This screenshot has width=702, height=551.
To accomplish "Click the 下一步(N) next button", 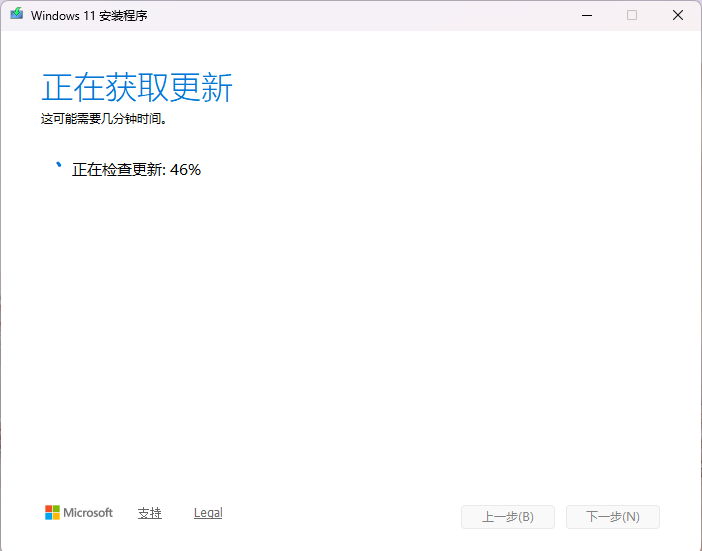I will 612,517.
